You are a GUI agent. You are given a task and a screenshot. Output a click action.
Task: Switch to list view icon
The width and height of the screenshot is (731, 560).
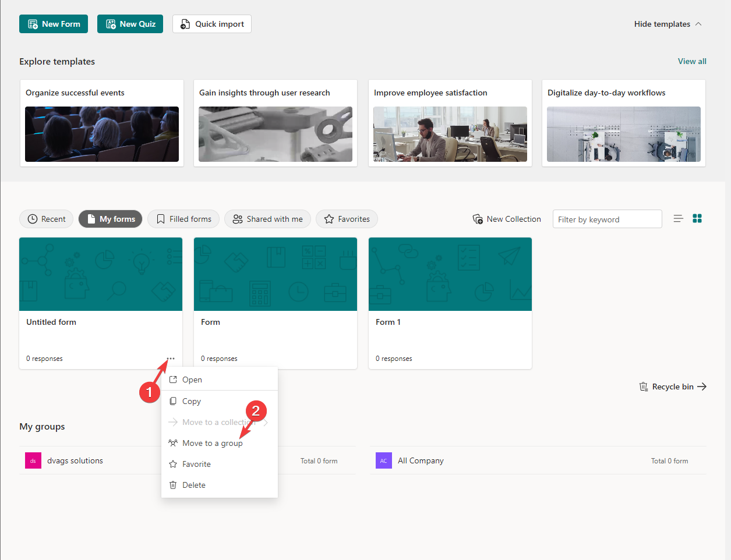click(678, 218)
